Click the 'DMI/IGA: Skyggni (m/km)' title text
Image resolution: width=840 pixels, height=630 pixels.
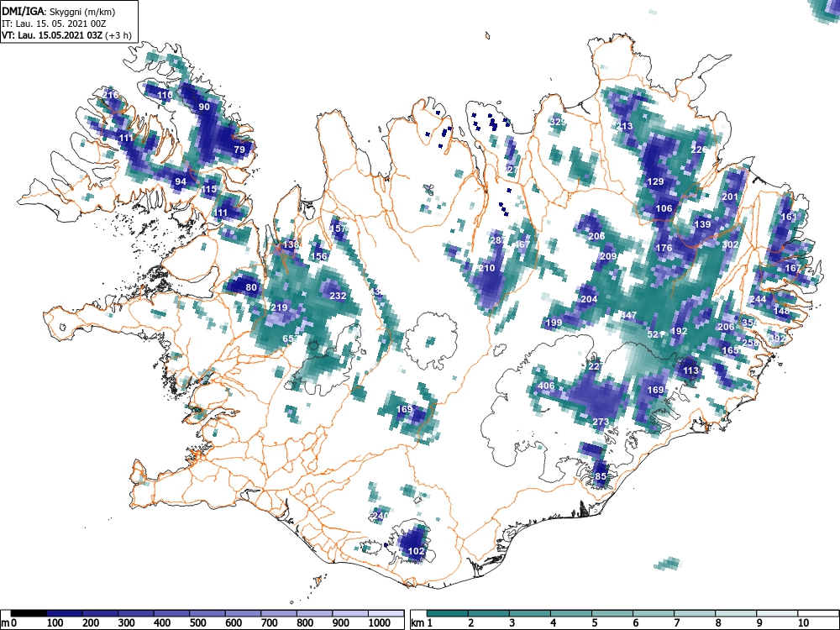[x=59, y=12]
